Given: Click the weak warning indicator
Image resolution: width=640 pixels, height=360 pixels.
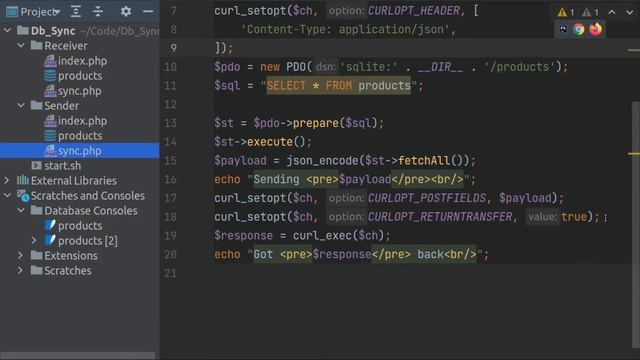Looking at the screenshot, I should point(590,12).
